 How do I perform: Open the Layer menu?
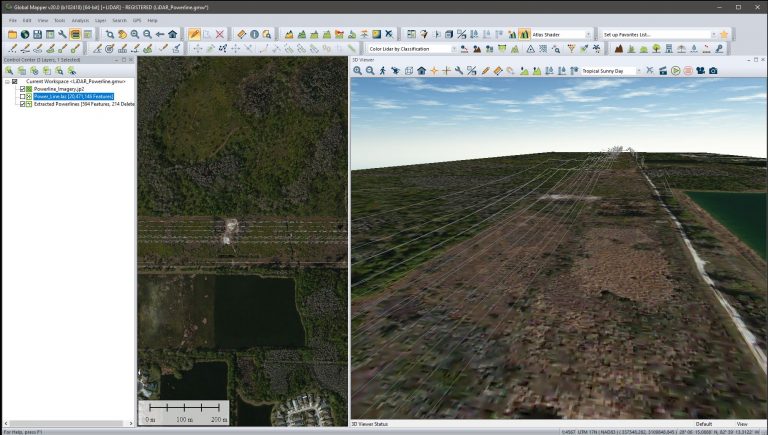point(100,21)
